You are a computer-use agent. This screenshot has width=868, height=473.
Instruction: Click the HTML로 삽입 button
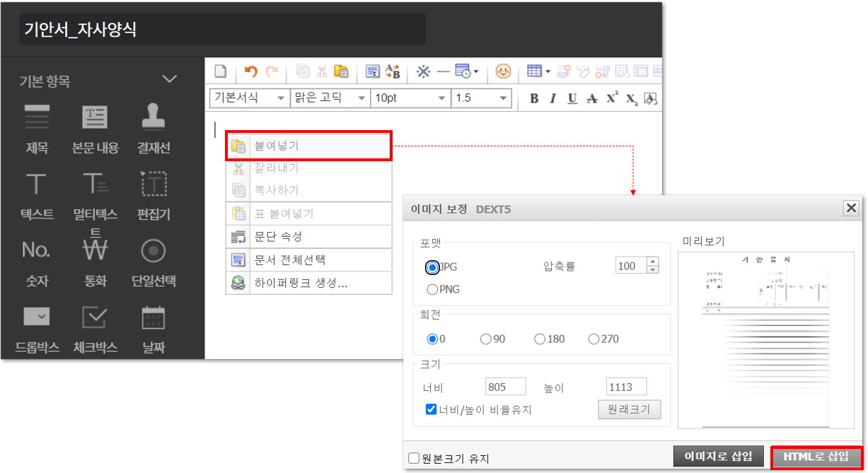point(816,457)
